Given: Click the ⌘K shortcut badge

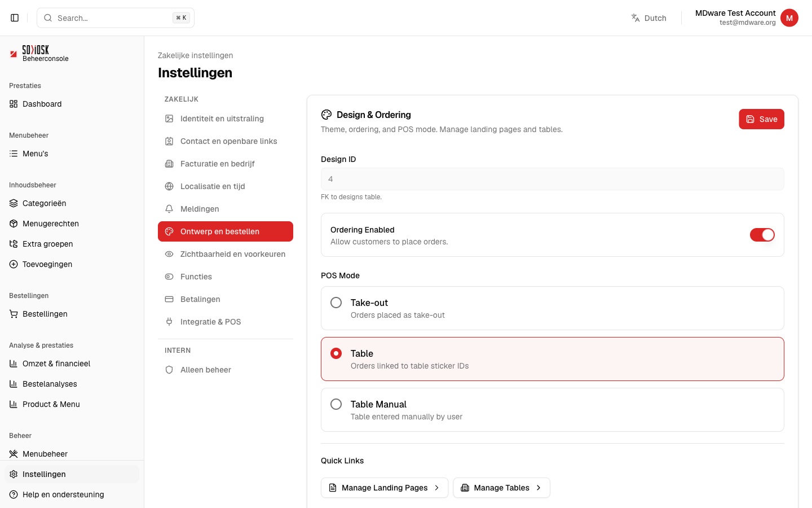Looking at the screenshot, I should [x=181, y=18].
